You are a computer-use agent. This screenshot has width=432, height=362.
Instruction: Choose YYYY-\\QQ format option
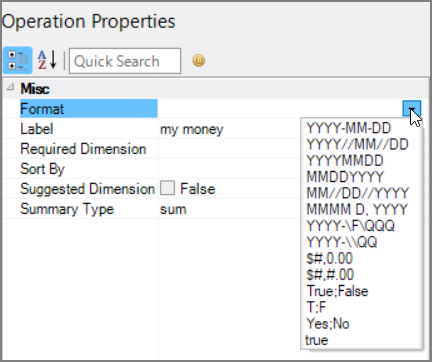click(342, 242)
